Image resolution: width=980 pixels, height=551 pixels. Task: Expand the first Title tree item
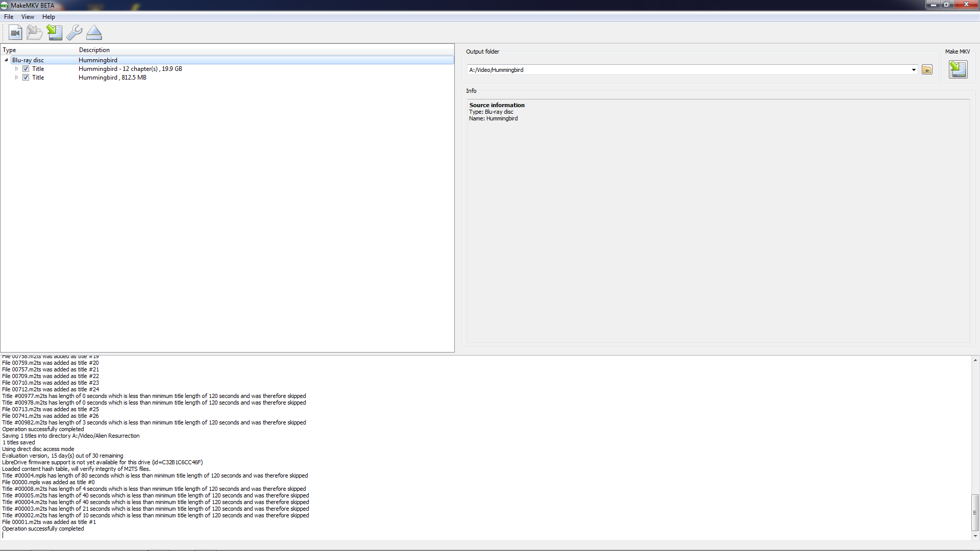click(16, 68)
